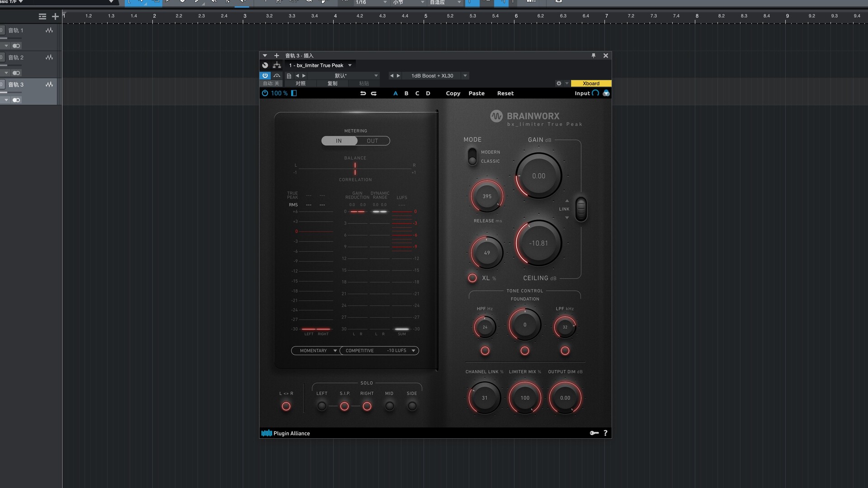Solo the SIDE channel
The width and height of the screenshot is (868, 488).
412,406
